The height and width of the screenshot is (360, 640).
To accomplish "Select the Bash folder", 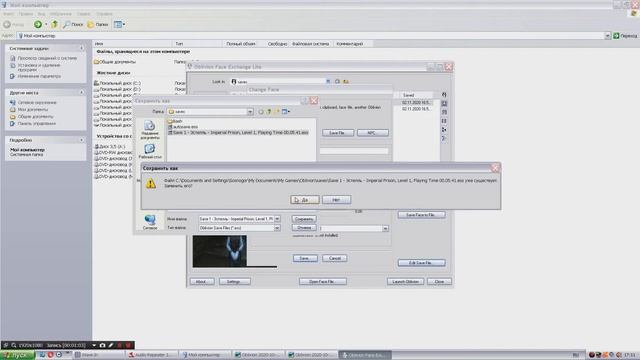I will click(176, 121).
